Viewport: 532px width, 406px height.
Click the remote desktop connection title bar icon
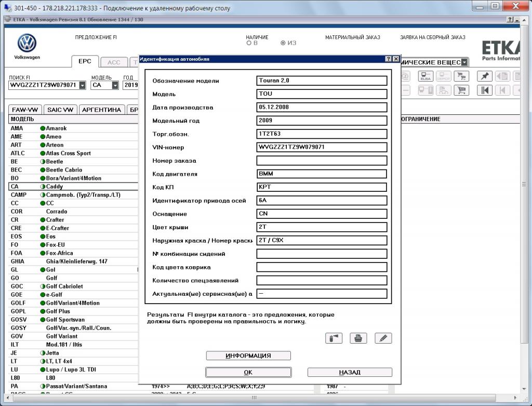(x=7, y=7)
